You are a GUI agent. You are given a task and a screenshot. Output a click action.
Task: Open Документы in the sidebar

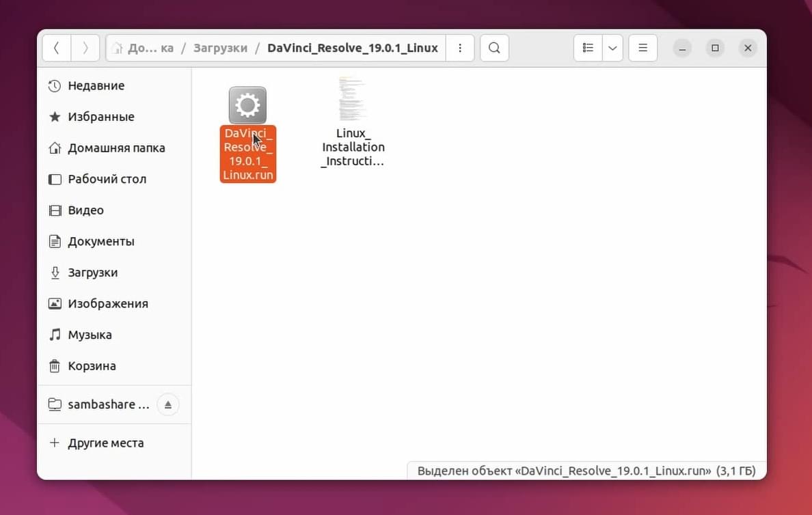114,241
